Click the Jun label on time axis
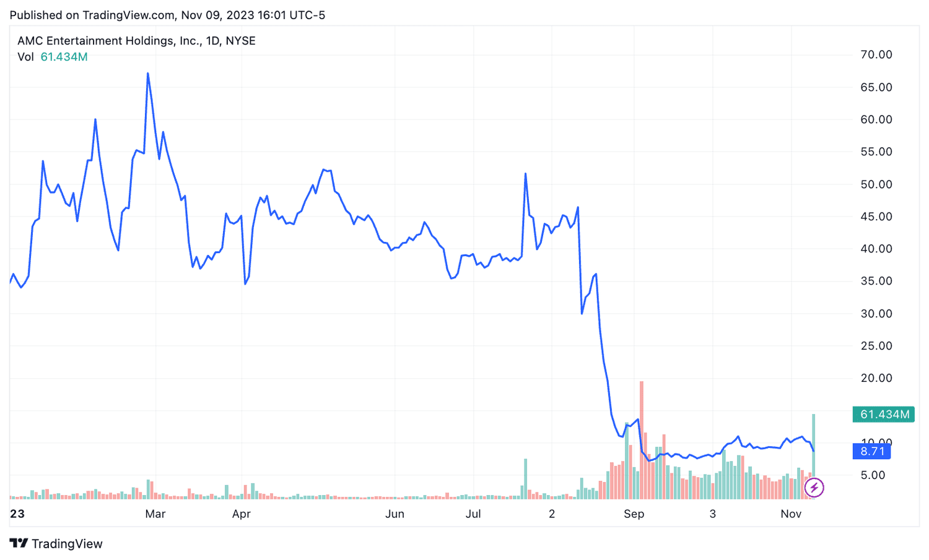Image resolution: width=929 pixels, height=560 pixels. click(395, 514)
